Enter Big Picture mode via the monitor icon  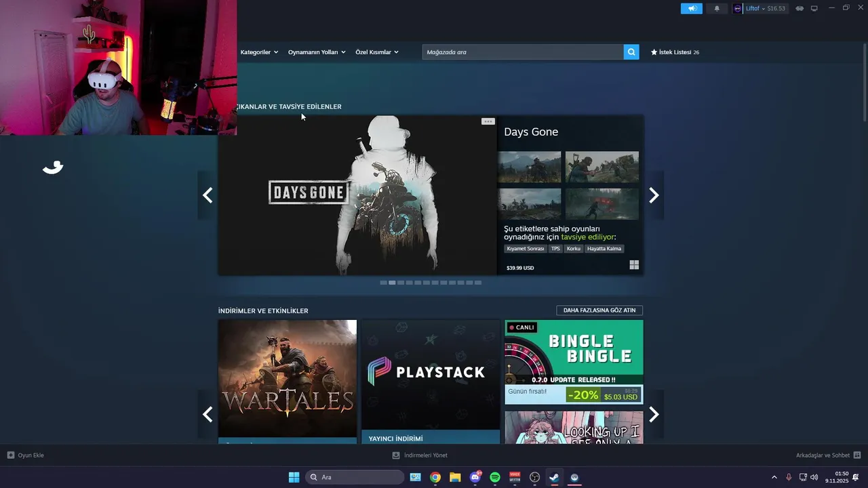(x=814, y=8)
